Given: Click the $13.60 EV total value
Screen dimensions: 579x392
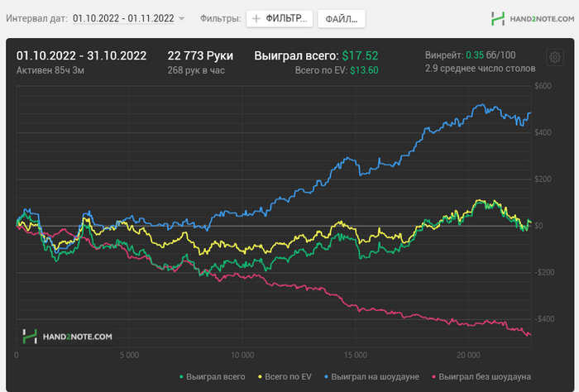Looking at the screenshot, I should [x=364, y=70].
